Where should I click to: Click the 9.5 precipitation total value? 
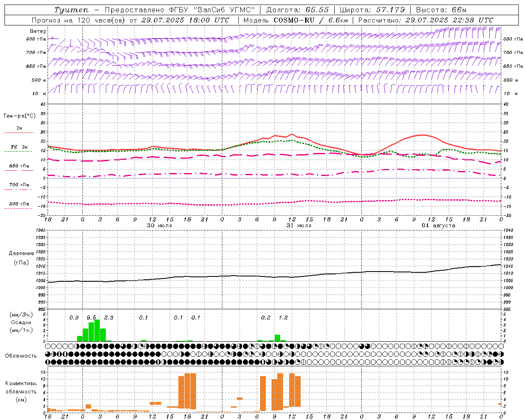click(x=91, y=317)
